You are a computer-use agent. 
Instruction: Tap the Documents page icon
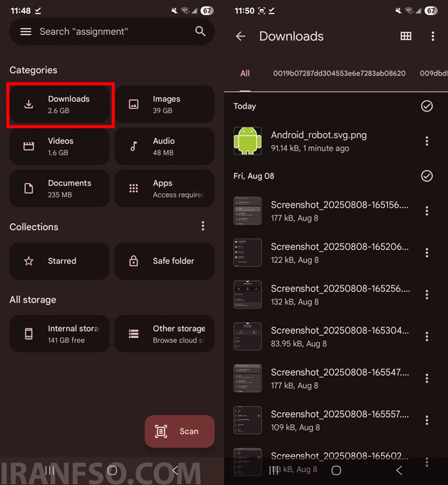(29, 188)
